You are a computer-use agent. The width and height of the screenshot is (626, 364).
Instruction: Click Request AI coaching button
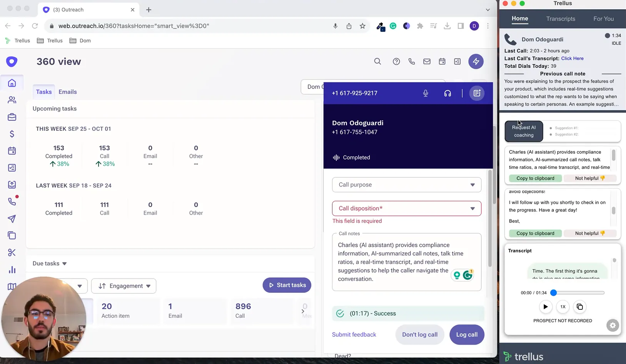[x=524, y=131]
